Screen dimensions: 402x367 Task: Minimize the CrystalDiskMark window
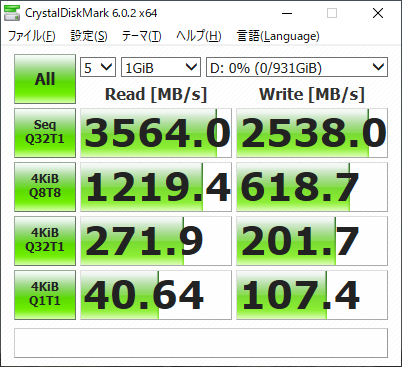[x=287, y=13]
